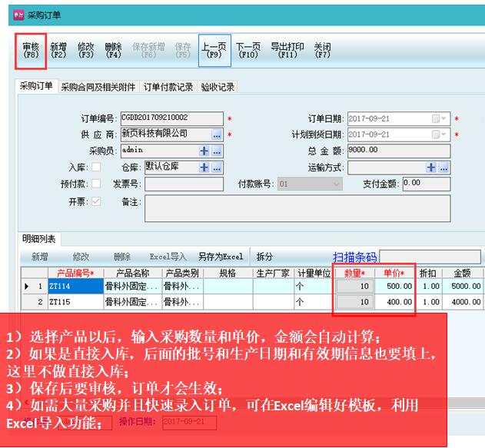Click plus icon next to 采购员 field
The width and height of the screenshot is (485, 448).
[204, 151]
